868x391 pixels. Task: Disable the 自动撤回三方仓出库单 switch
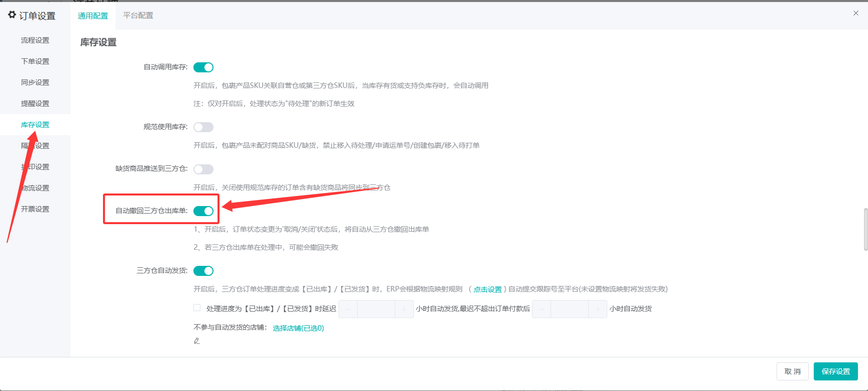(x=203, y=211)
